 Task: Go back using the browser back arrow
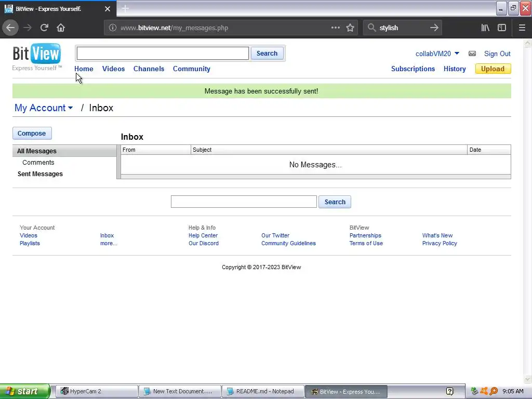pyautogui.click(x=10, y=28)
